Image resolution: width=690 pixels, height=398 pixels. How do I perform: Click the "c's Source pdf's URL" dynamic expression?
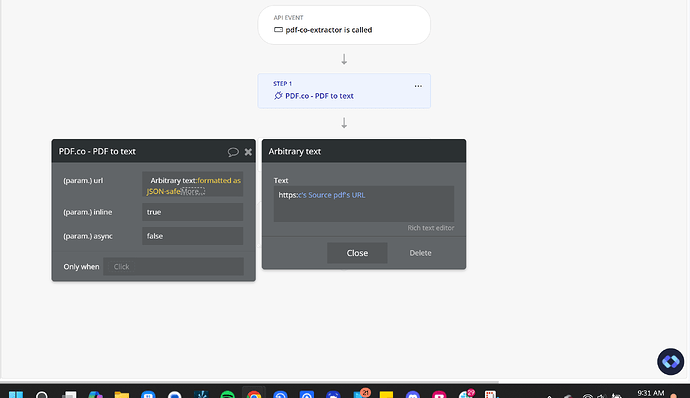(332, 195)
